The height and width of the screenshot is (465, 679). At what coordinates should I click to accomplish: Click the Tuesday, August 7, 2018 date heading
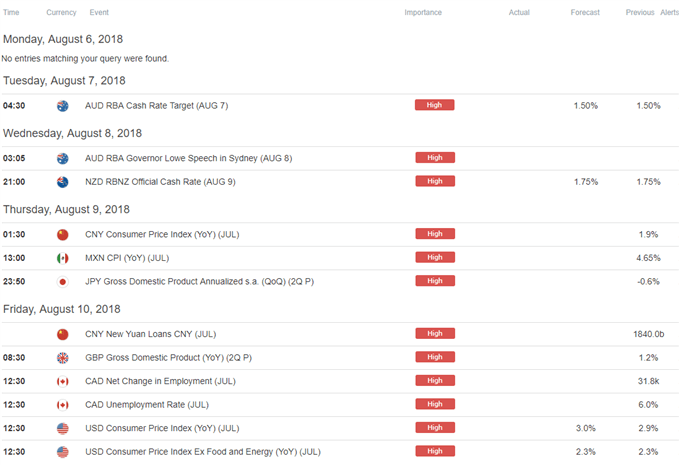64,80
